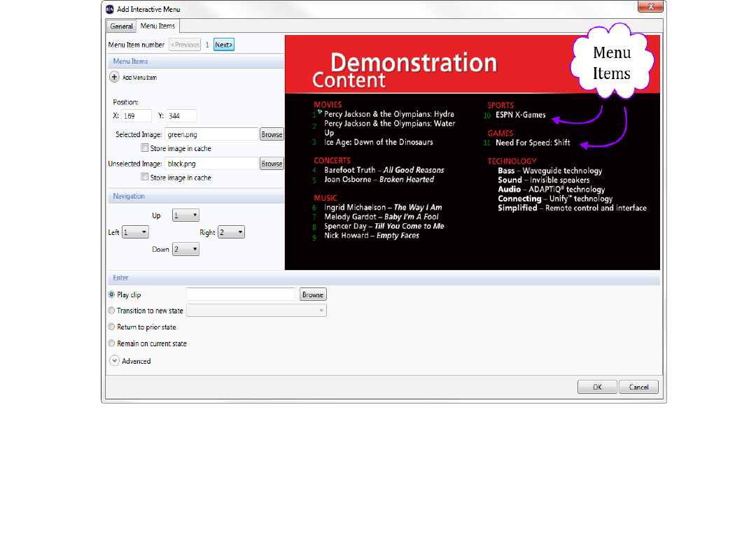Click the X position field

point(136,116)
